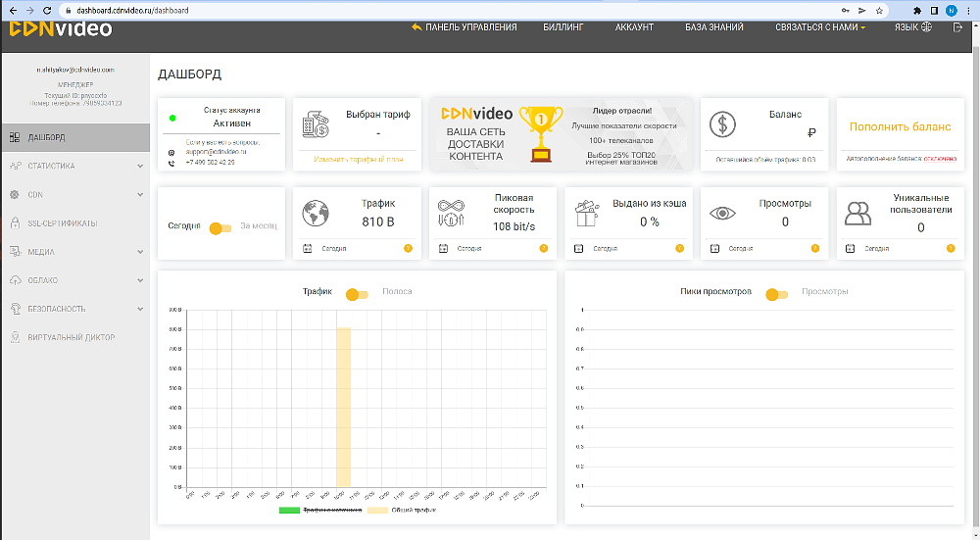This screenshot has width=980, height=540.
Task: Toggle the Пики просмотров / Просмотры switch
Action: (x=776, y=294)
